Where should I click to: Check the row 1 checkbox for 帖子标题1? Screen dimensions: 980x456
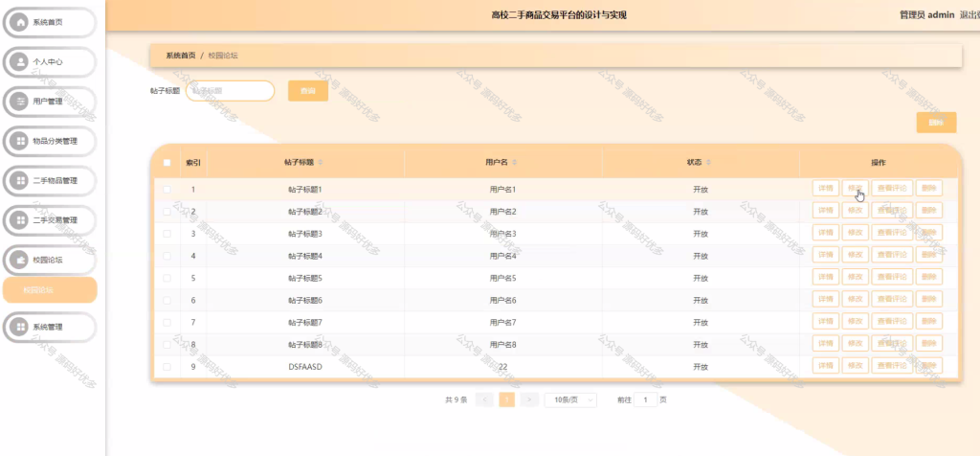coord(167,189)
